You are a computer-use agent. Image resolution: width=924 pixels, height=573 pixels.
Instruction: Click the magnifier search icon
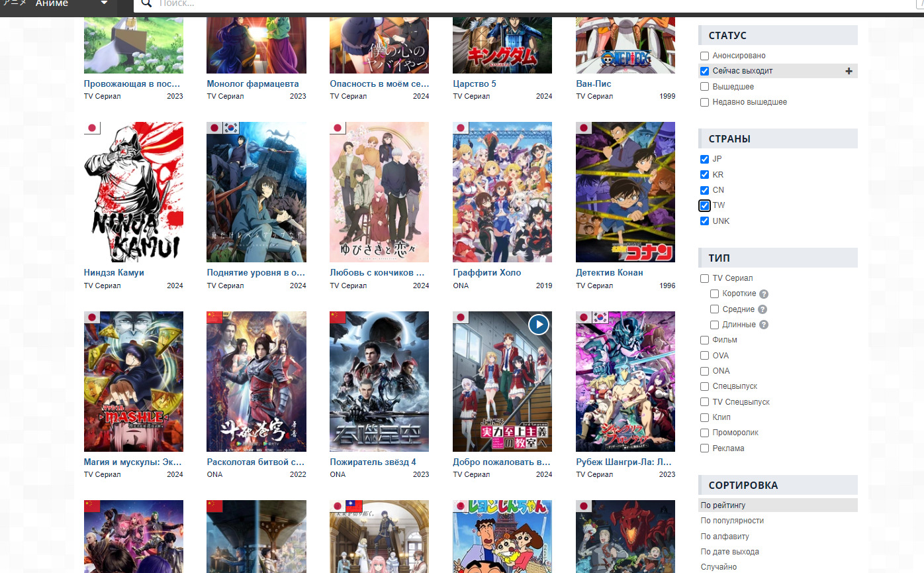pos(147,3)
